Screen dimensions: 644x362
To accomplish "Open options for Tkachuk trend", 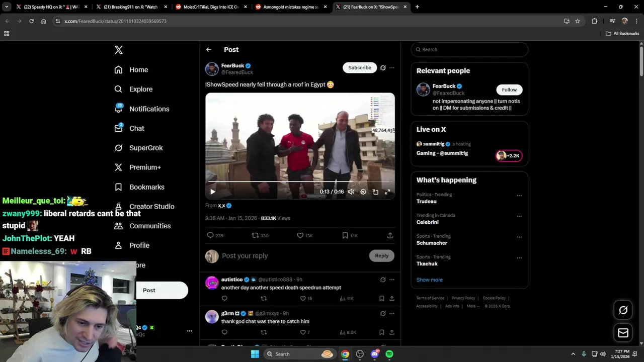I will coord(519,258).
